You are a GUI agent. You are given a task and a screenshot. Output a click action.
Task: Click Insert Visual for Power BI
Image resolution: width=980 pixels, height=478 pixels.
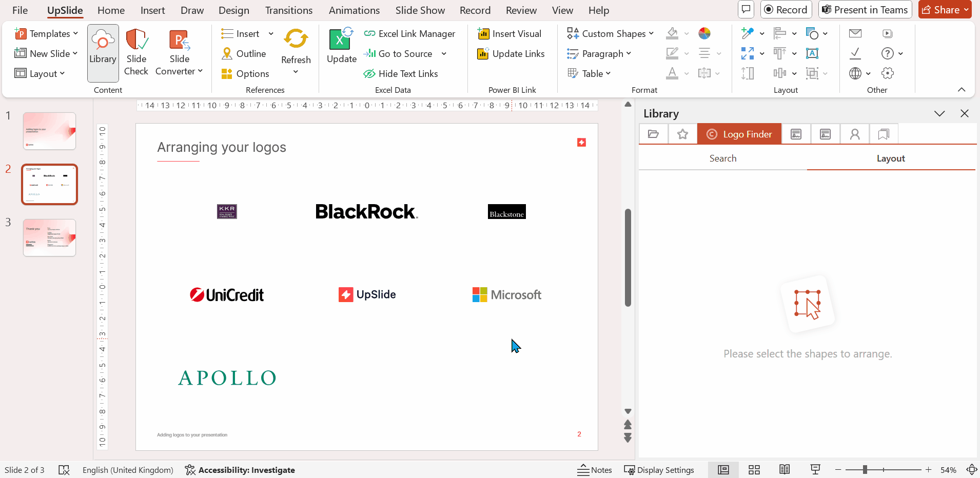point(509,33)
